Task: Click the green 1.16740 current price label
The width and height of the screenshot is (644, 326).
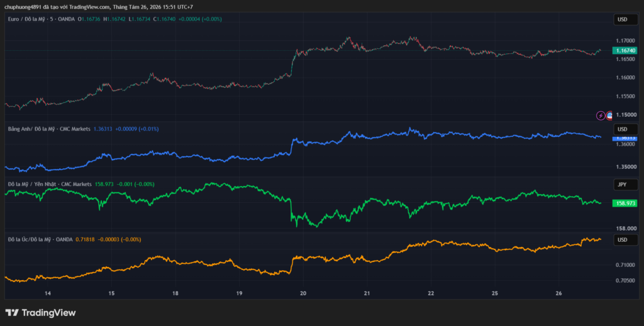Action: tap(625, 50)
